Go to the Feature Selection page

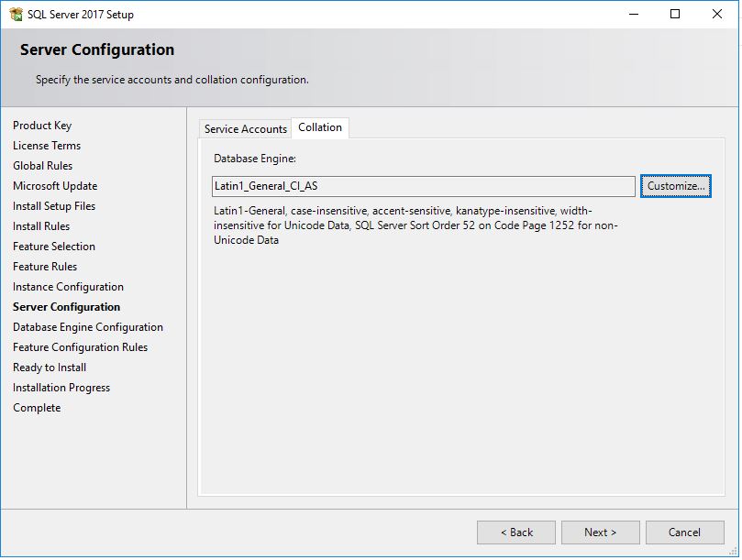[54, 246]
